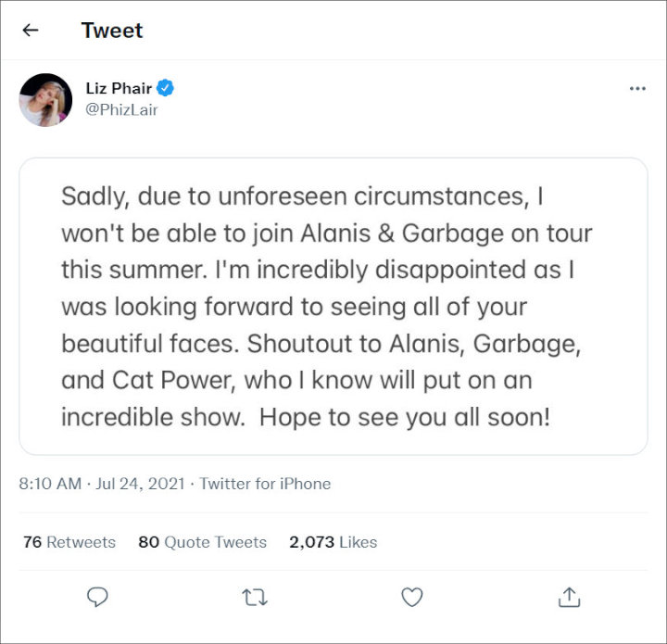The height and width of the screenshot is (644, 667).
Task: Click the Tweet page heading
Action: click(112, 30)
